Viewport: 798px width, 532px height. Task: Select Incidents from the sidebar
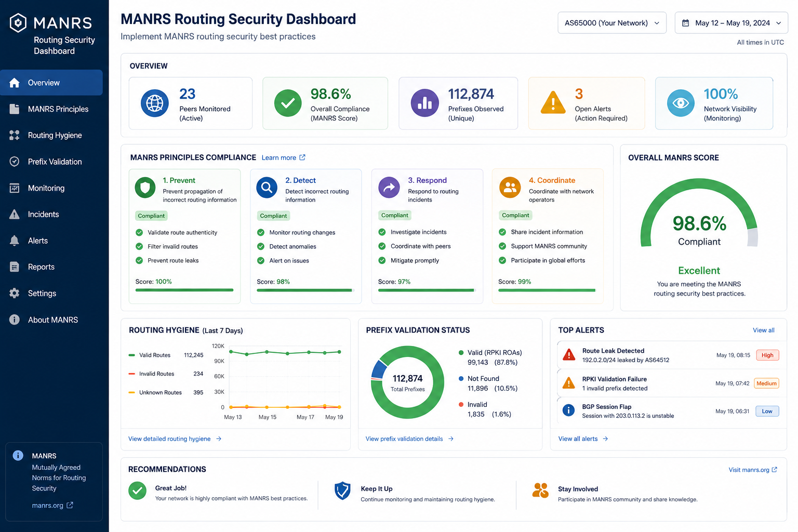pos(51,214)
